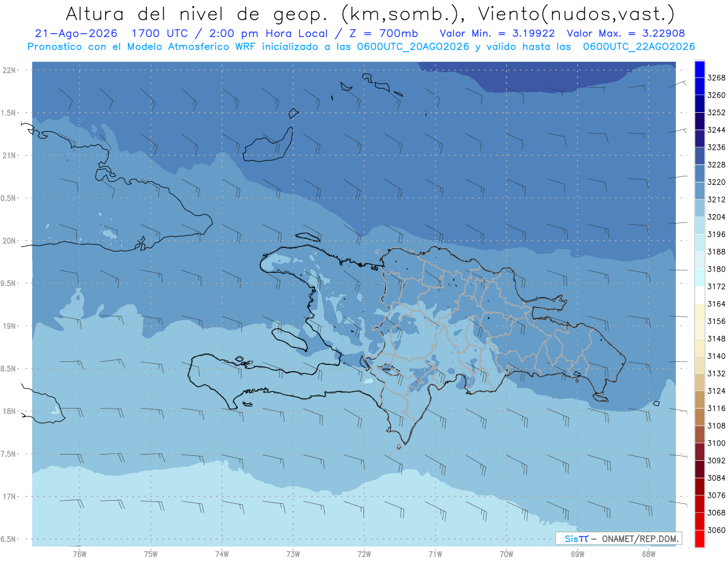The image size is (728, 562).
Task: Click the '3164' color scale value
Action: click(716, 304)
